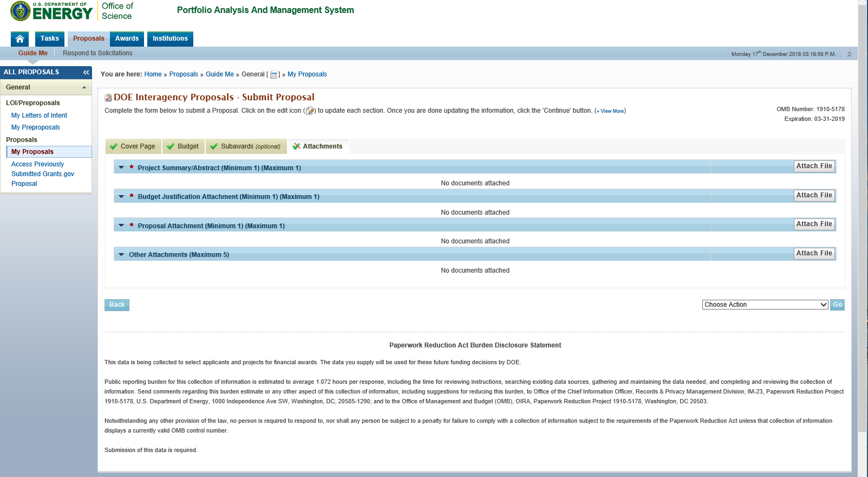Select Respond to Solicitations submenu item
The height and width of the screenshot is (477, 868).
pyautogui.click(x=97, y=53)
